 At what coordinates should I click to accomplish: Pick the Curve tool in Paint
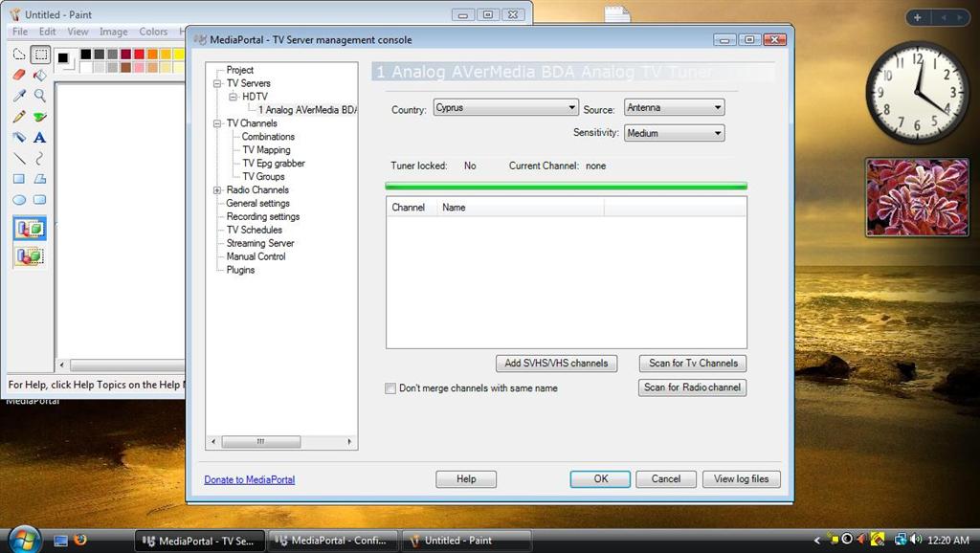click(40, 158)
